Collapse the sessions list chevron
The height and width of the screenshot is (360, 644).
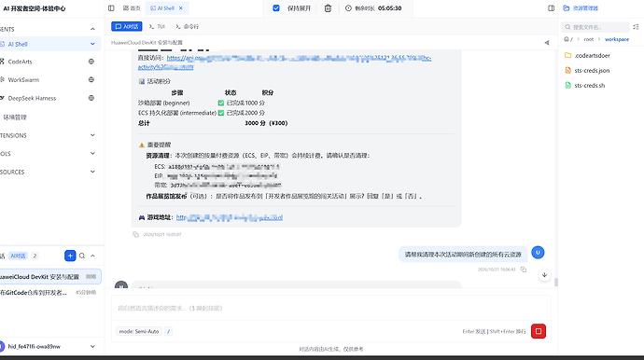tap(92, 256)
